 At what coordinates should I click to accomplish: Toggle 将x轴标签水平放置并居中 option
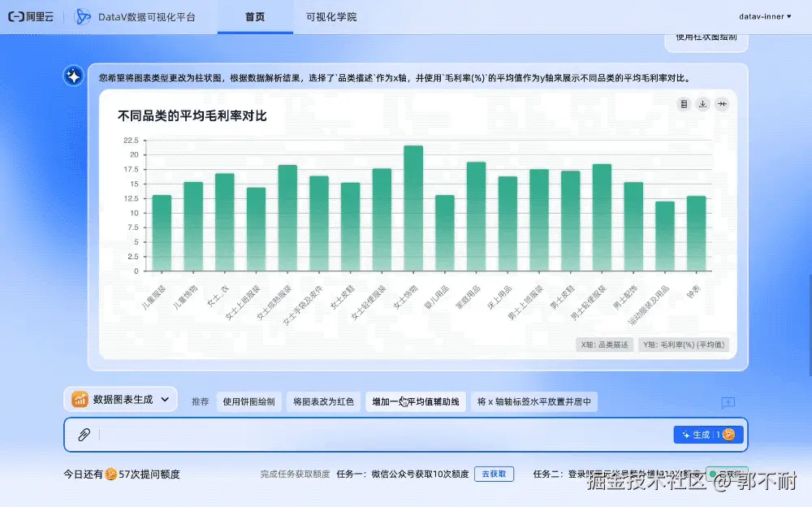[x=535, y=401]
